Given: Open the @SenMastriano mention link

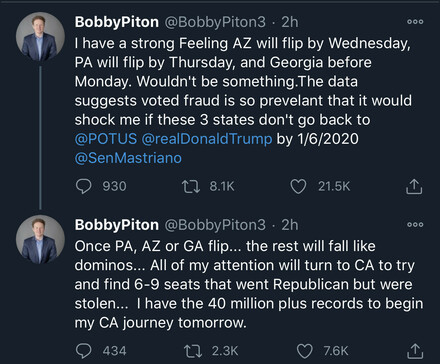Looking at the screenshot, I should point(128,158).
